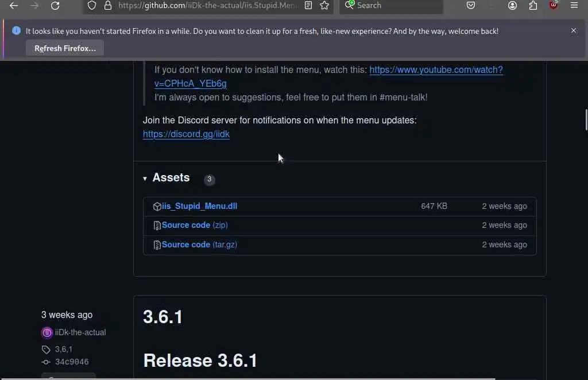
Task: Open the Firefox hamburger menu
Action: pyautogui.click(x=574, y=5)
